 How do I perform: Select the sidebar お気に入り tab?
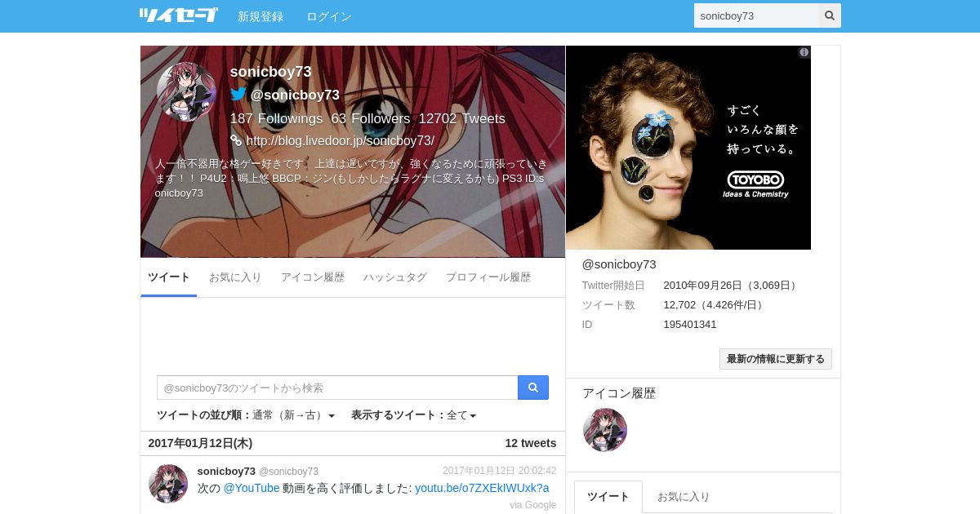[684, 496]
